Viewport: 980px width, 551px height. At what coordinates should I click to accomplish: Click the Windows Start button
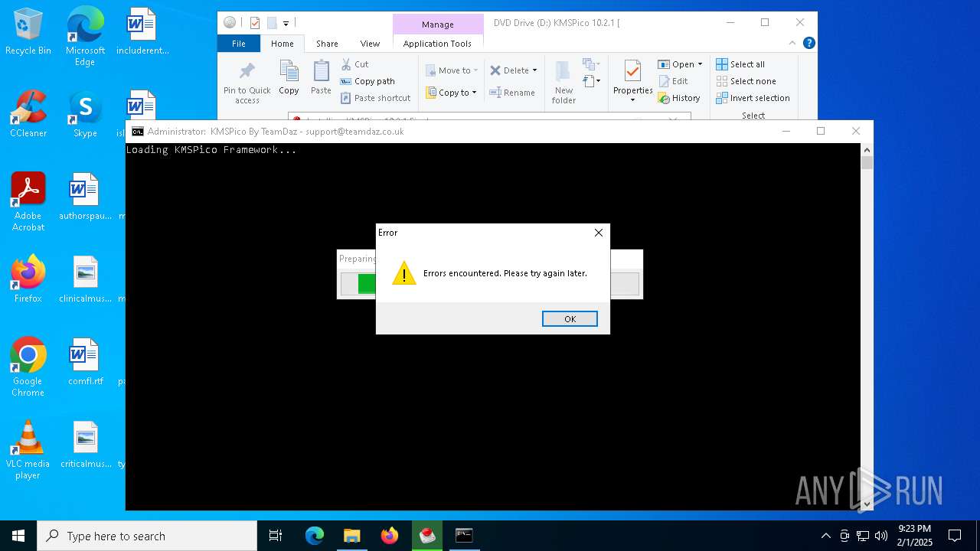18,536
